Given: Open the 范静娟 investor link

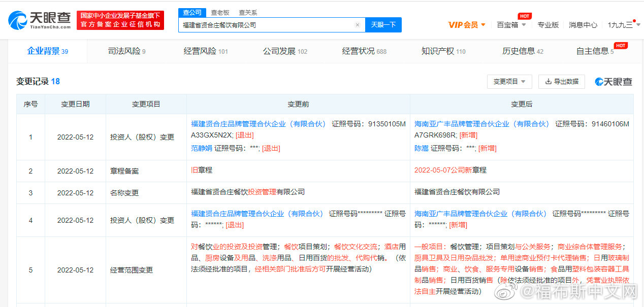Looking at the screenshot, I should 202,148.
